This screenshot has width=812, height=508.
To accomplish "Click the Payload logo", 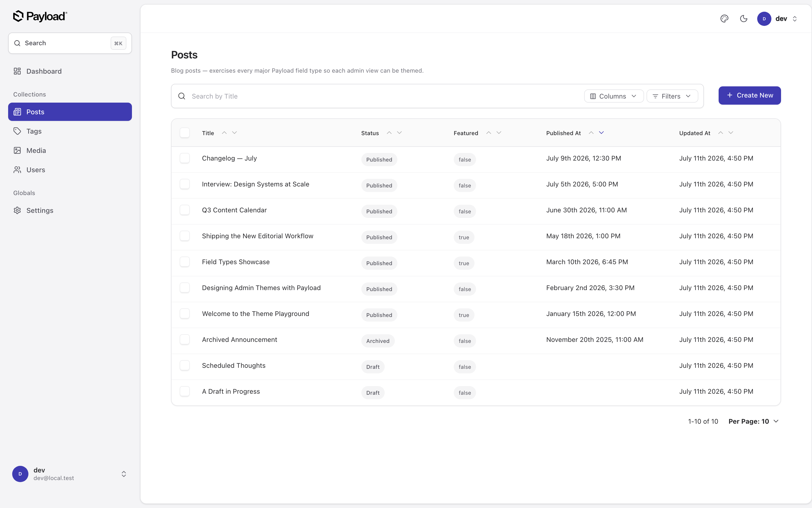I will point(40,16).
